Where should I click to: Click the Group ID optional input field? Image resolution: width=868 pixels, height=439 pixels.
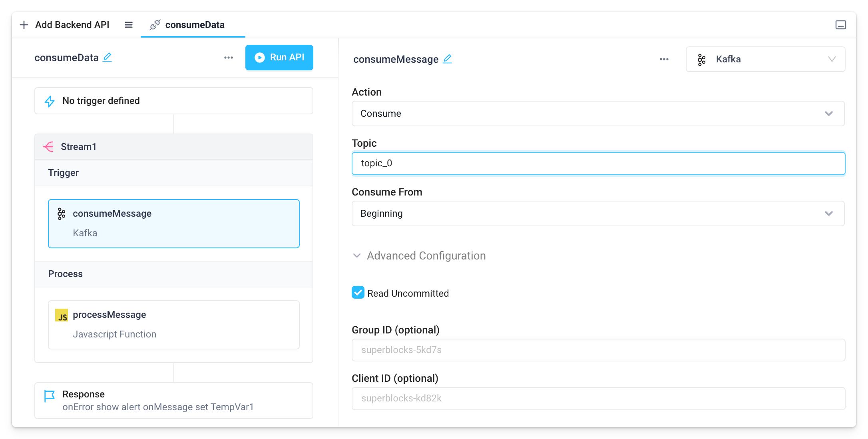(x=598, y=349)
